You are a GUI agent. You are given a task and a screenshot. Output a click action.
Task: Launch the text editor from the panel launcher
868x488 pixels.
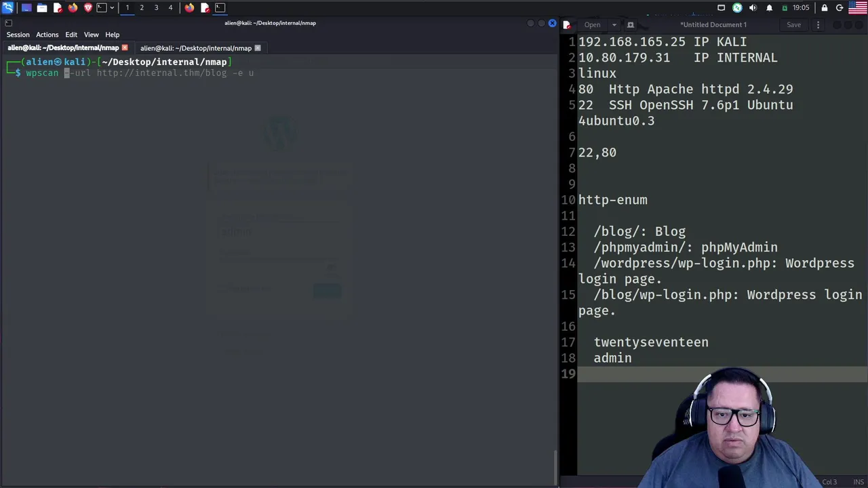point(58,7)
